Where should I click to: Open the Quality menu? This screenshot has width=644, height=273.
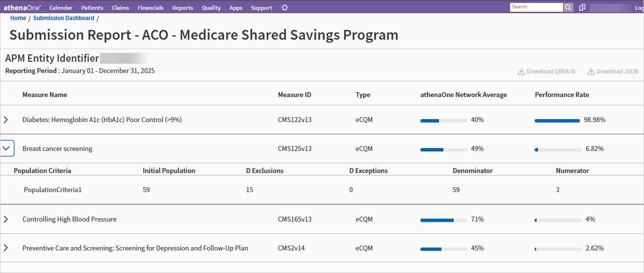coord(211,8)
